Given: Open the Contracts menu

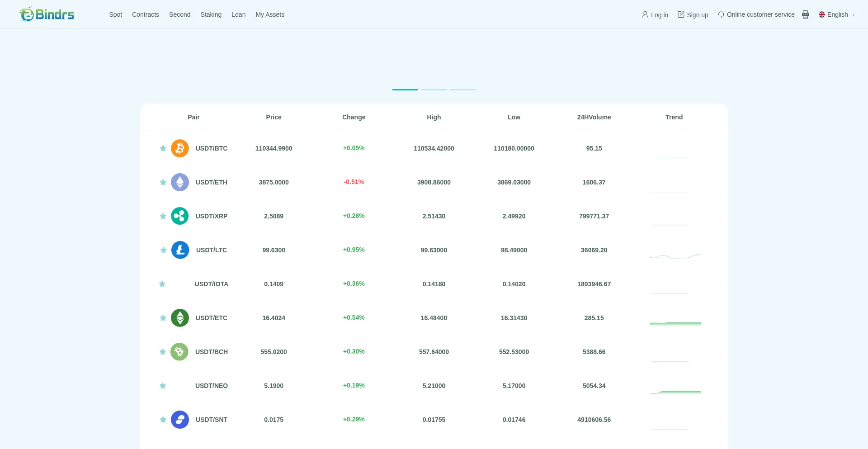Looking at the screenshot, I should click(145, 14).
